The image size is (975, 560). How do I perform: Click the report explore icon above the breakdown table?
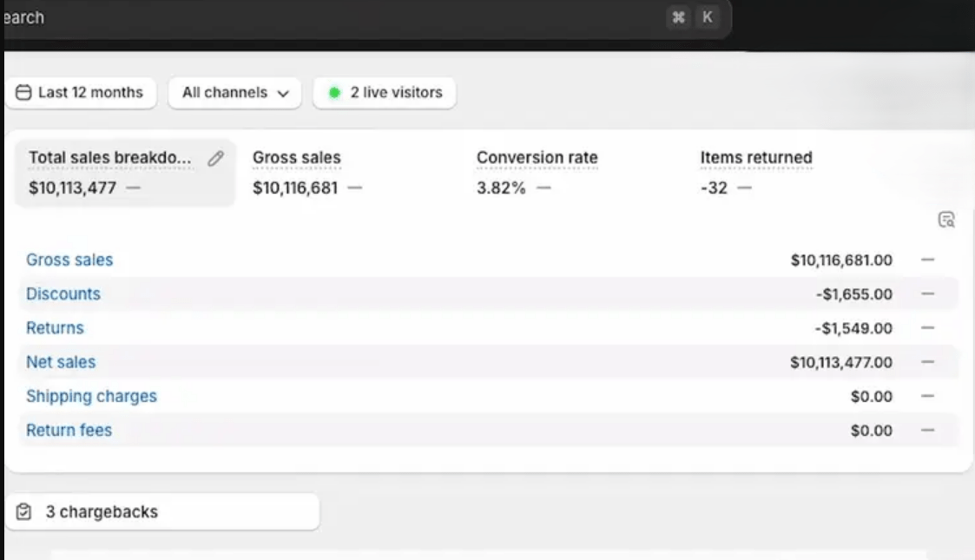(946, 220)
